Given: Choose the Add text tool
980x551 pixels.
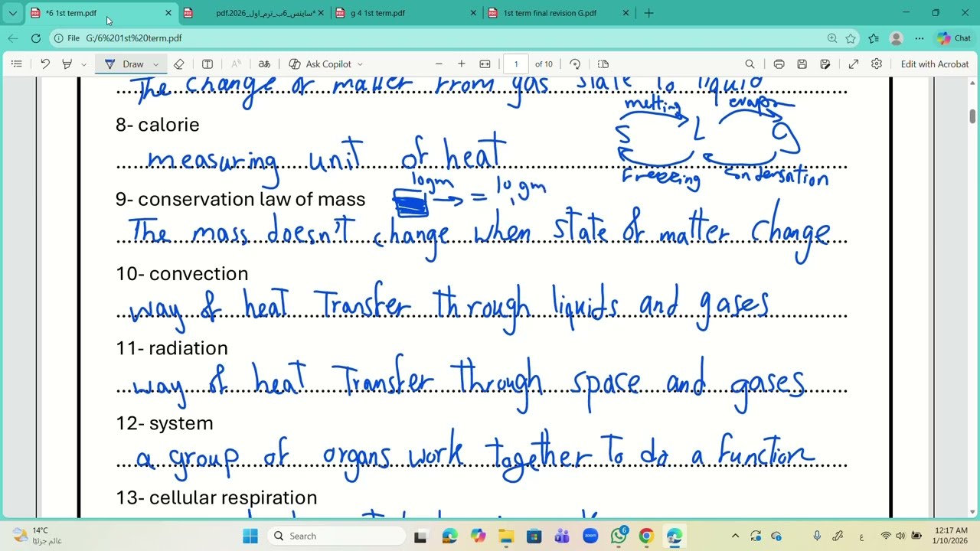Looking at the screenshot, I should [207, 64].
